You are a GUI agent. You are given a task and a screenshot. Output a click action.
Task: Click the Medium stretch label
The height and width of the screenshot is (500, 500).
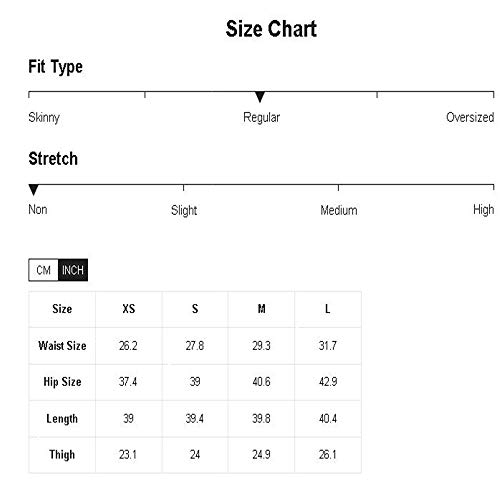tap(339, 210)
